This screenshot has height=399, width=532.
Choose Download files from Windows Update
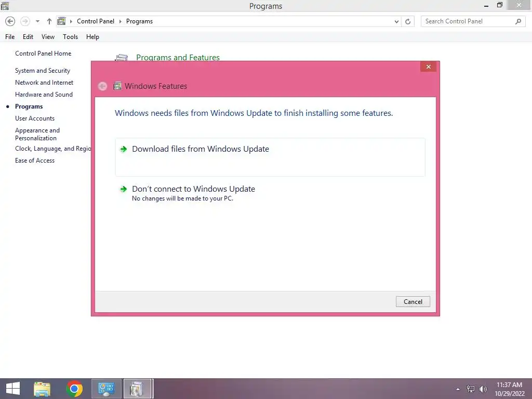coord(270,157)
